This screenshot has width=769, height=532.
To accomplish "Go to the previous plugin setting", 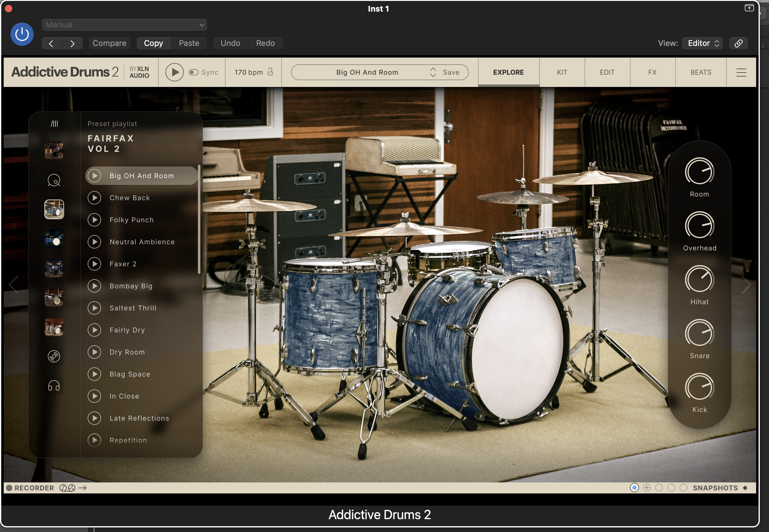I will [51, 43].
